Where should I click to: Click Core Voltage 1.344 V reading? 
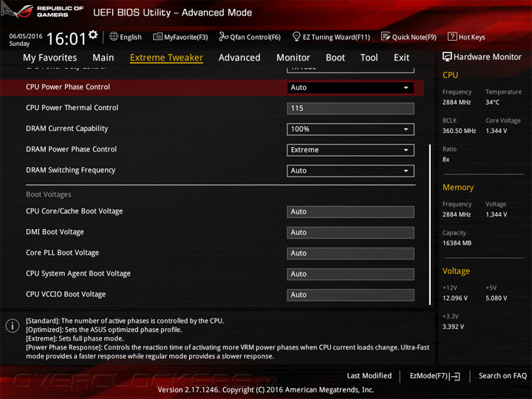click(496, 131)
